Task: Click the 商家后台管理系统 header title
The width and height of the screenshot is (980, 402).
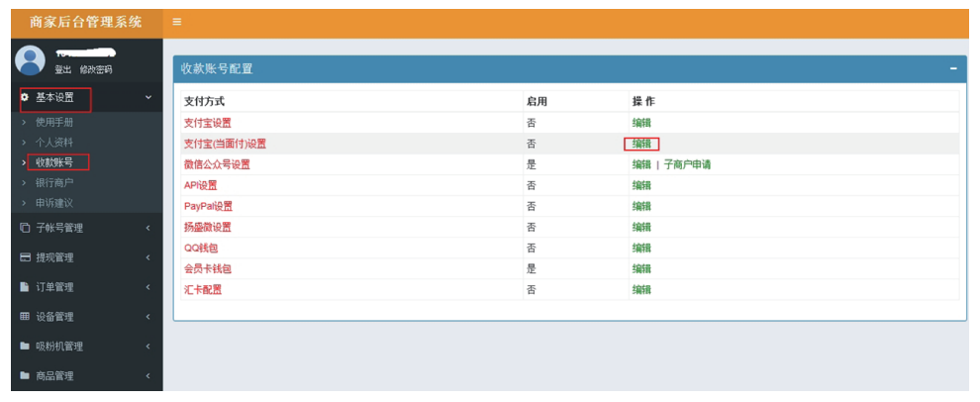Action: pyautogui.click(x=86, y=23)
